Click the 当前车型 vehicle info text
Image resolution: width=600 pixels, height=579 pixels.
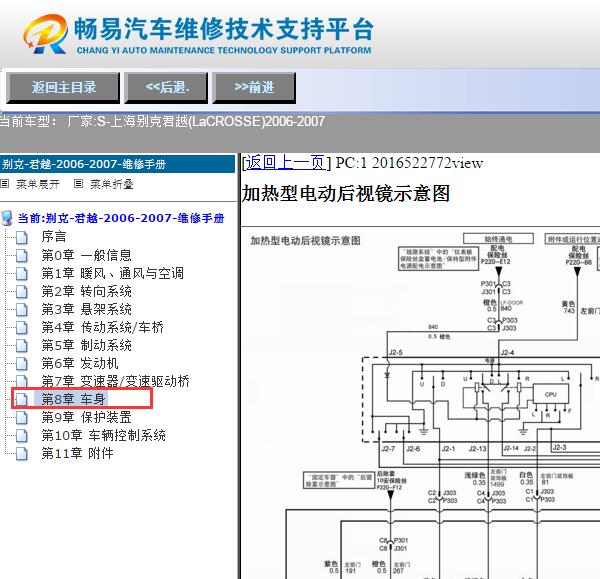coord(162,122)
